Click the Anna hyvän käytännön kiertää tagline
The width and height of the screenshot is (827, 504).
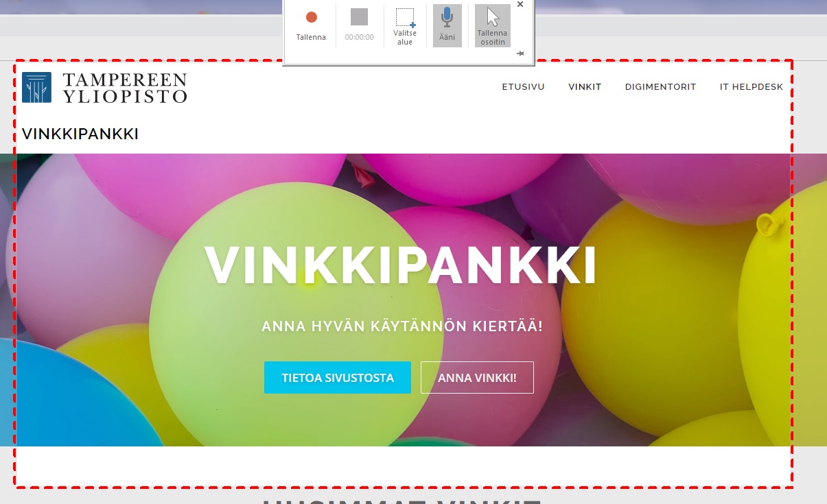401,326
